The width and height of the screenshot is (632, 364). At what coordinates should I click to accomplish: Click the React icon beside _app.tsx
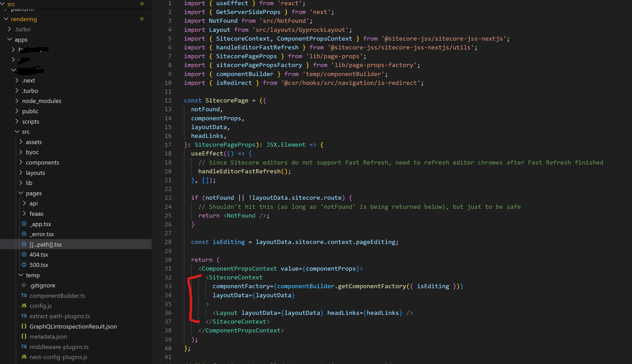pyautogui.click(x=24, y=224)
